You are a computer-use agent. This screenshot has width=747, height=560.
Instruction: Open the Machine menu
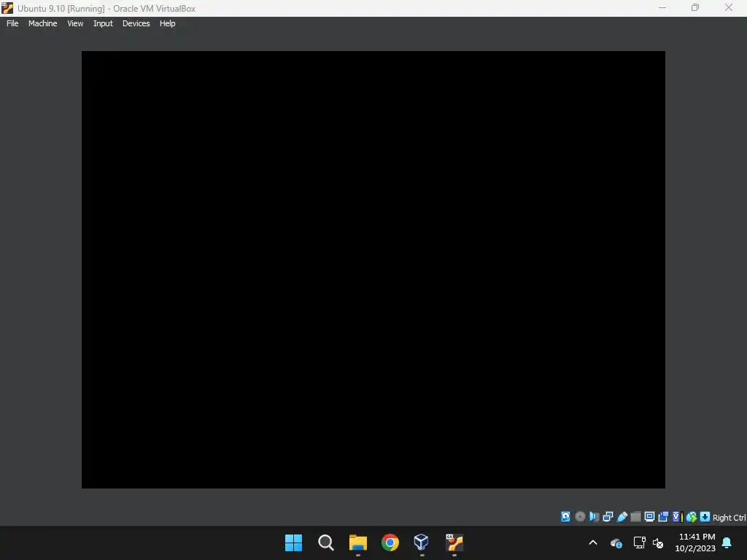(x=42, y=23)
